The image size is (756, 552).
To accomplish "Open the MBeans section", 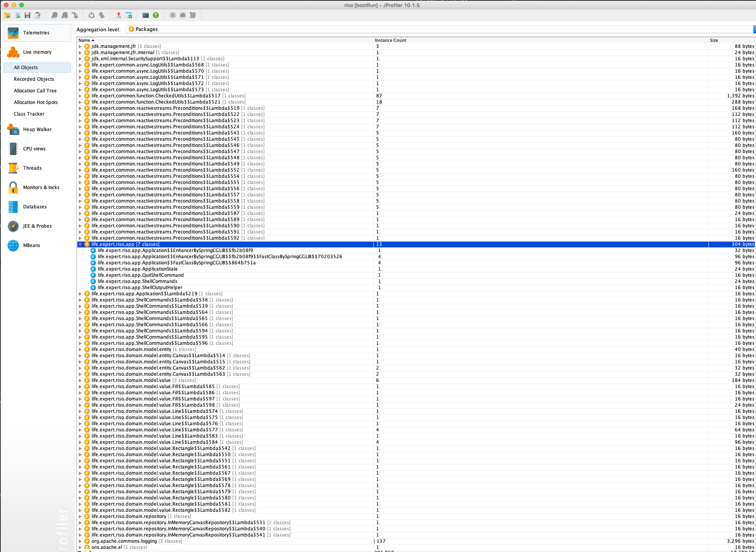I will pos(37,245).
